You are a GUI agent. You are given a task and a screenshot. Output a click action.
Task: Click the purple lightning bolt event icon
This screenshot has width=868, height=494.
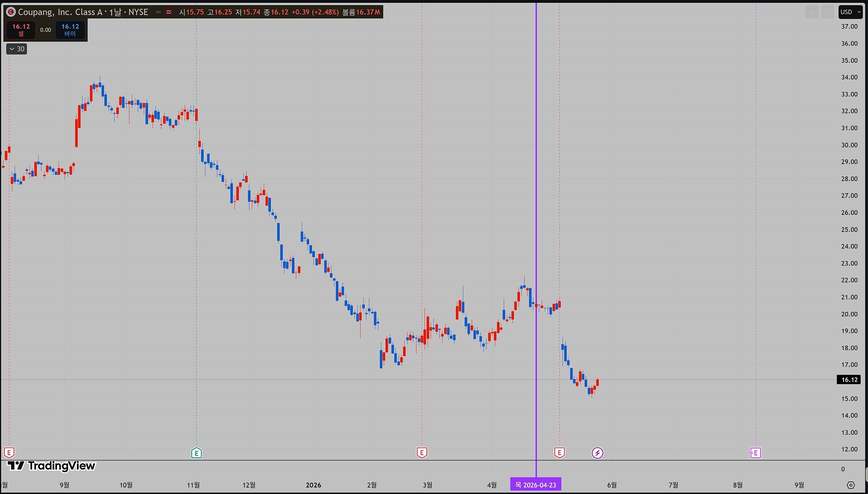(x=597, y=453)
